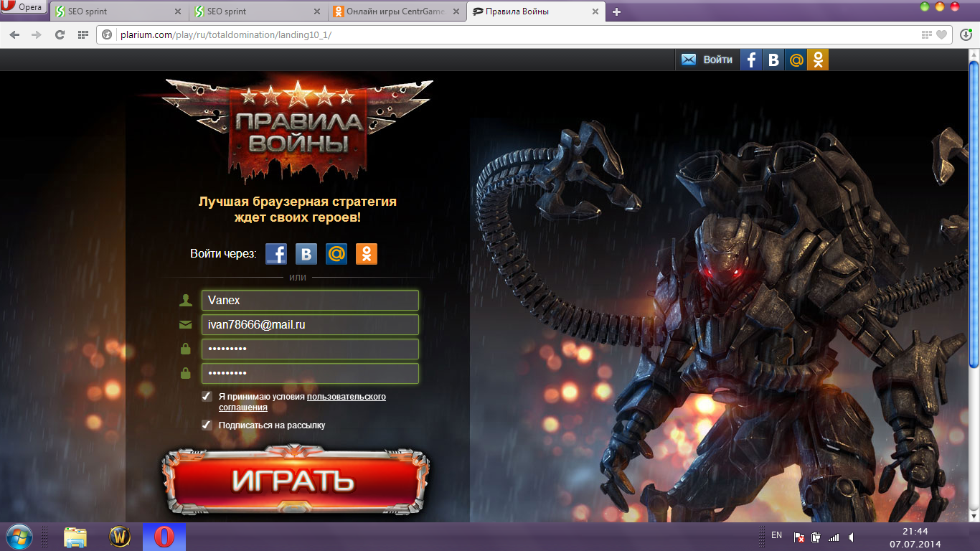Log in via Facebook in the top bar
The height and width of the screenshot is (551, 980).
click(751, 60)
